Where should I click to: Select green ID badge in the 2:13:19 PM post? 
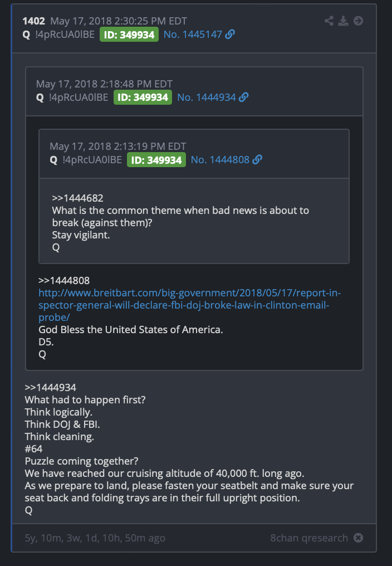(x=156, y=160)
